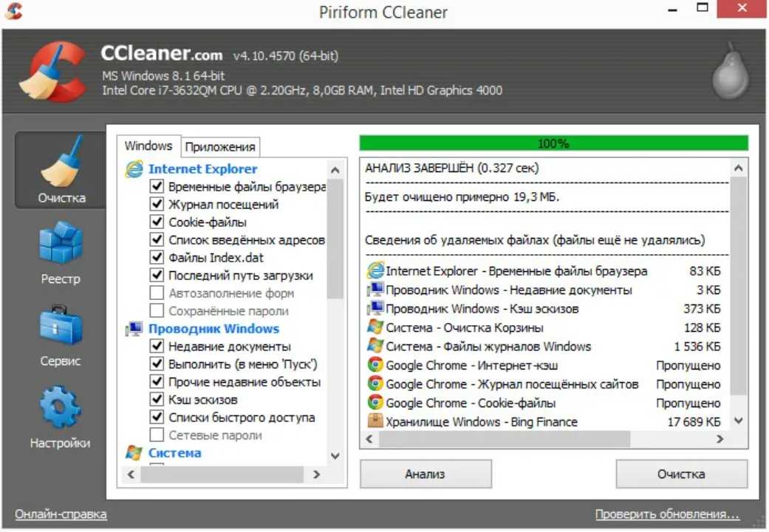The height and width of the screenshot is (532, 769).
Task: Switch to the Приложения tab
Action: click(220, 147)
